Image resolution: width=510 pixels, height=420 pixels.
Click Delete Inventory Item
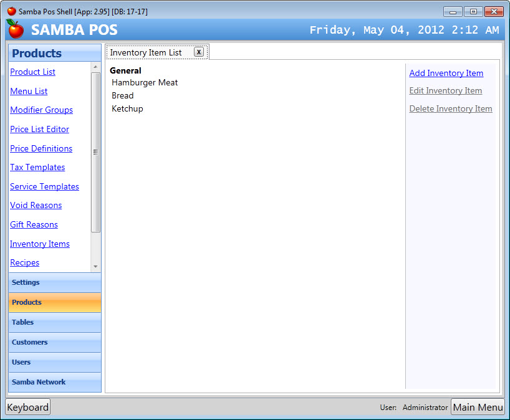[x=451, y=108]
